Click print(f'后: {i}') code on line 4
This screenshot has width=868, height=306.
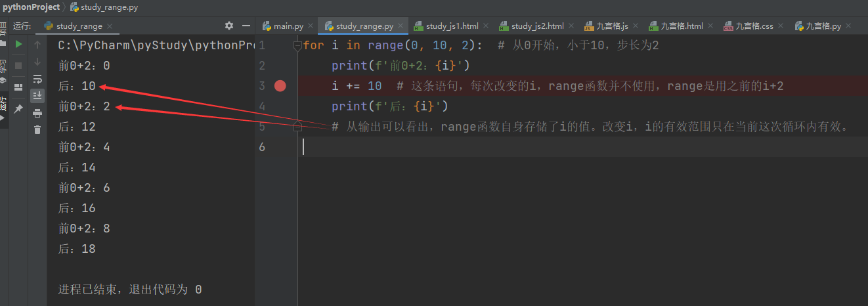[x=389, y=106]
